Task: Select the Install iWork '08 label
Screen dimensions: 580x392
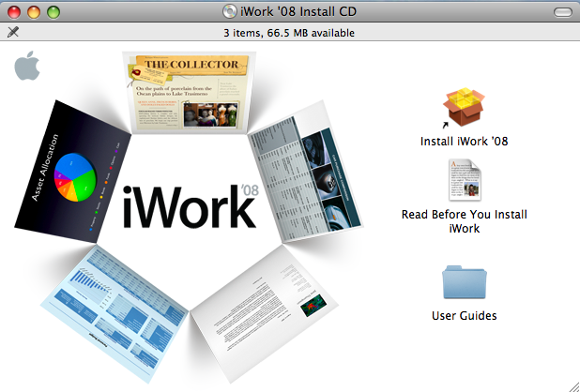Action: 465,141
